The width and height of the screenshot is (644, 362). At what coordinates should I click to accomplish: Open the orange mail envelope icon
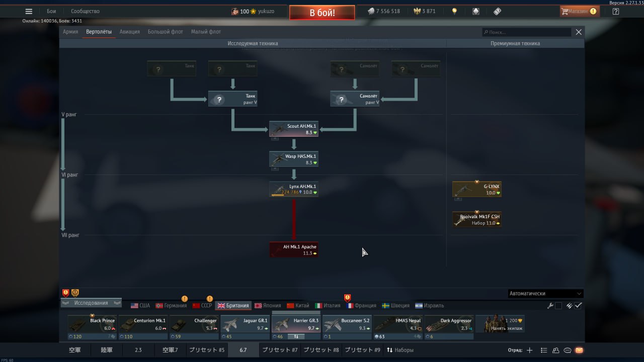pyautogui.click(x=579, y=350)
